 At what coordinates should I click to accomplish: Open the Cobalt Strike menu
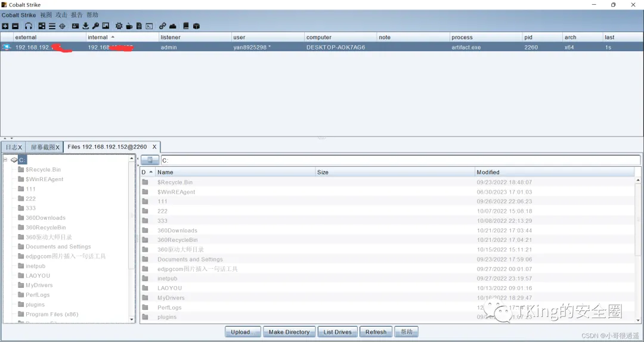click(x=18, y=15)
